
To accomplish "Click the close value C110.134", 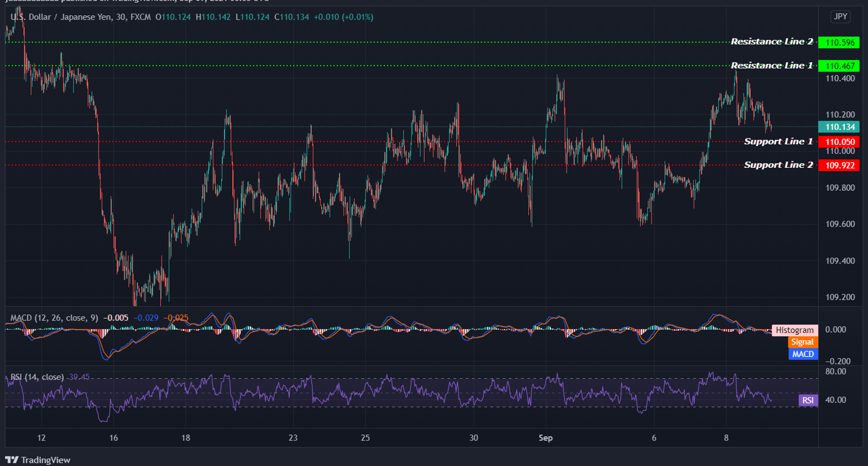I will pyautogui.click(x=292, y=17).
